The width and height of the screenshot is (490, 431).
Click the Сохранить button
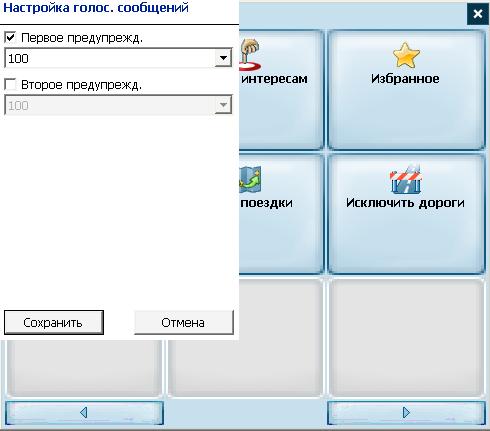coord(54,322)
